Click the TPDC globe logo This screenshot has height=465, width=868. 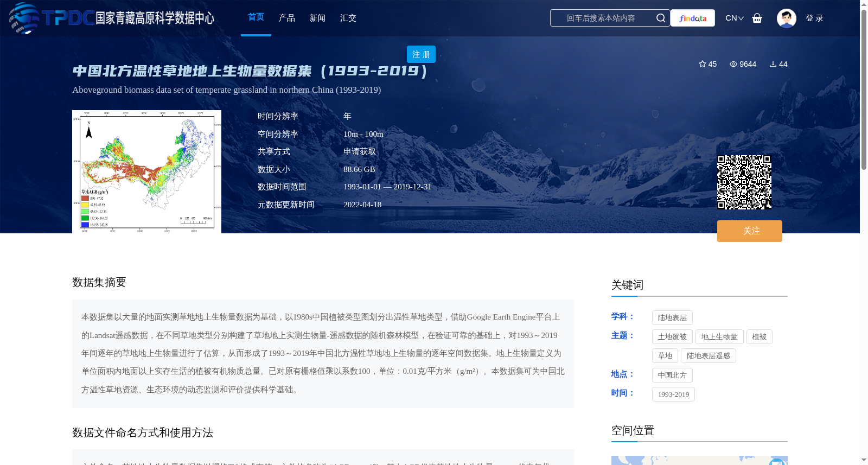pos(24,18)
